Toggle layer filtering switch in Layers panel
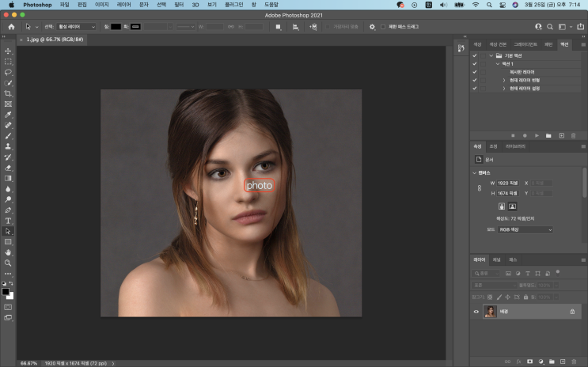 pos(558,272)
